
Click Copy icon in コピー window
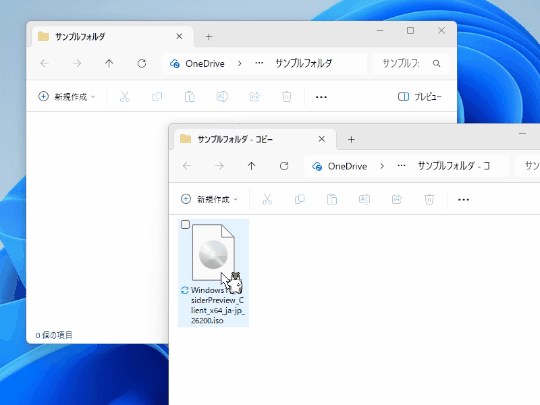[x=300, y=199]
